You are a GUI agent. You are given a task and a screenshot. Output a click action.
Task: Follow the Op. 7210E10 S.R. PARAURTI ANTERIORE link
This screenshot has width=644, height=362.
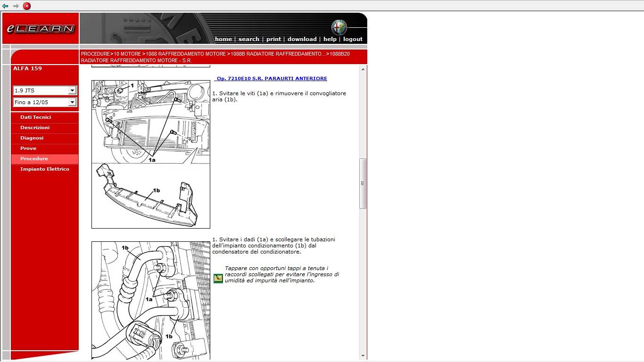(272, 79)
